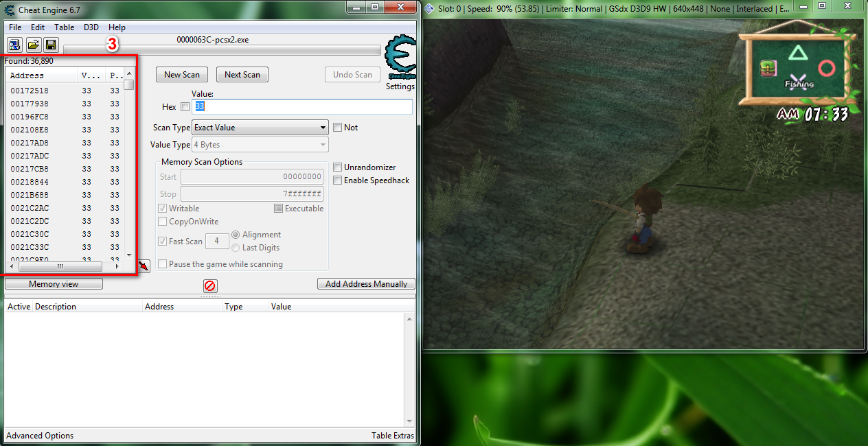The width and height of the screenshot is (868, 446).
Task: Click the open folder toolbar icon
Action: tap(32, 45)
